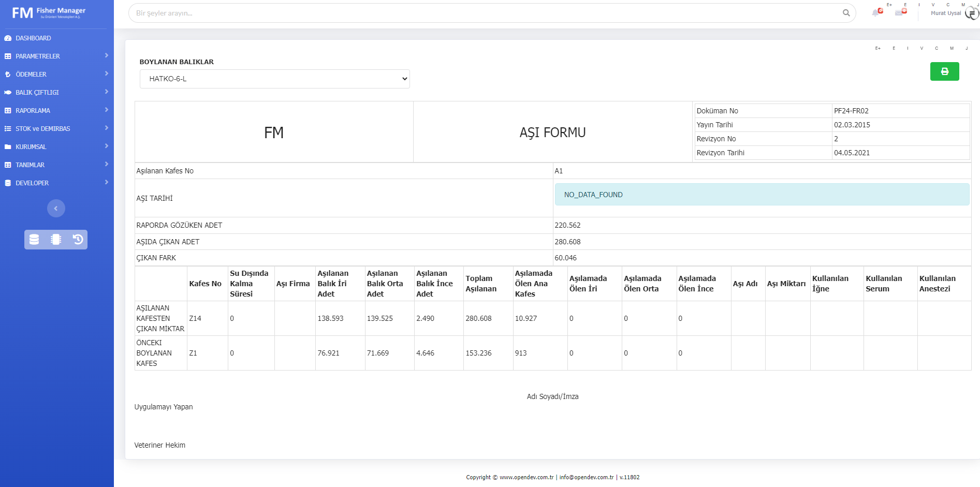Go to DASHBOARD menu item

33,38
